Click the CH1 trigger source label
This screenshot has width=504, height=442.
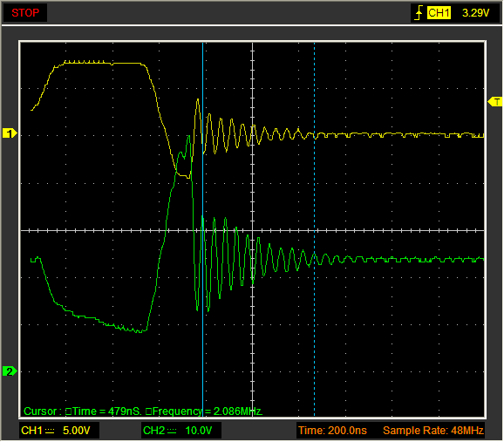pos(439,13)
